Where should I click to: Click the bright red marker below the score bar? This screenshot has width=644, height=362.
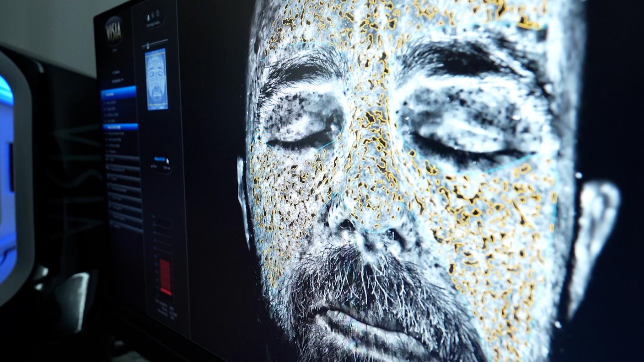pos(166,291)
